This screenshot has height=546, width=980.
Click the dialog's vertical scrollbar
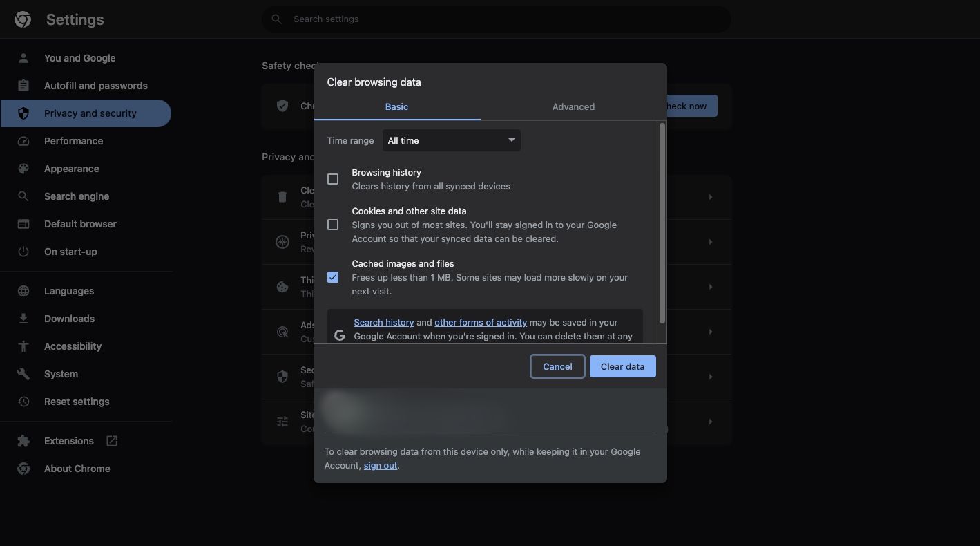pyautogui.click(x=662, y=223)
